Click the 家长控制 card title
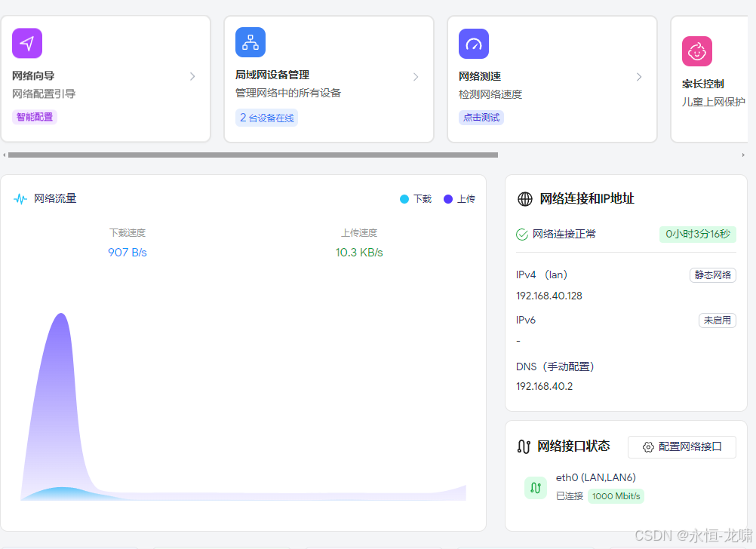 point(703,84)
